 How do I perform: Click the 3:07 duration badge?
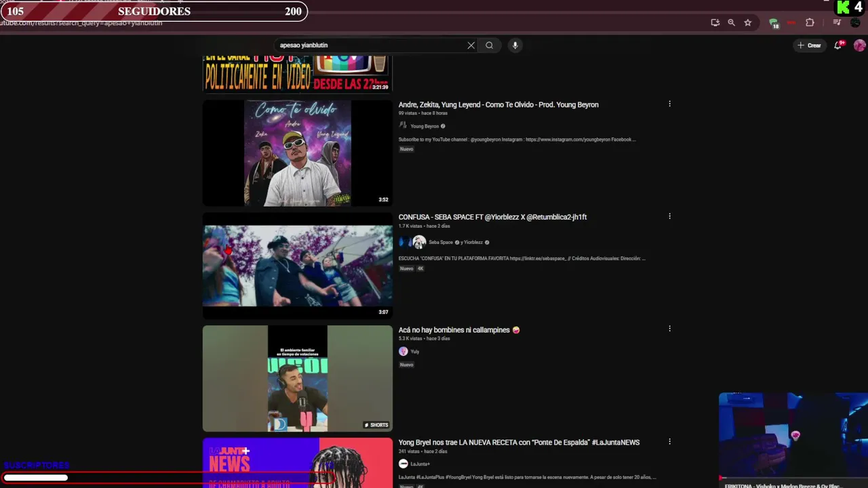(383, 312)
